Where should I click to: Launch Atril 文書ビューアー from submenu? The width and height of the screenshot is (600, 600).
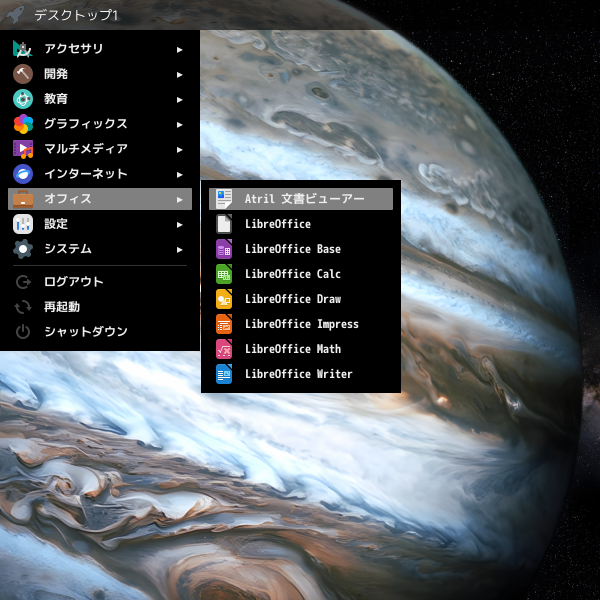(x=301, y=199)
